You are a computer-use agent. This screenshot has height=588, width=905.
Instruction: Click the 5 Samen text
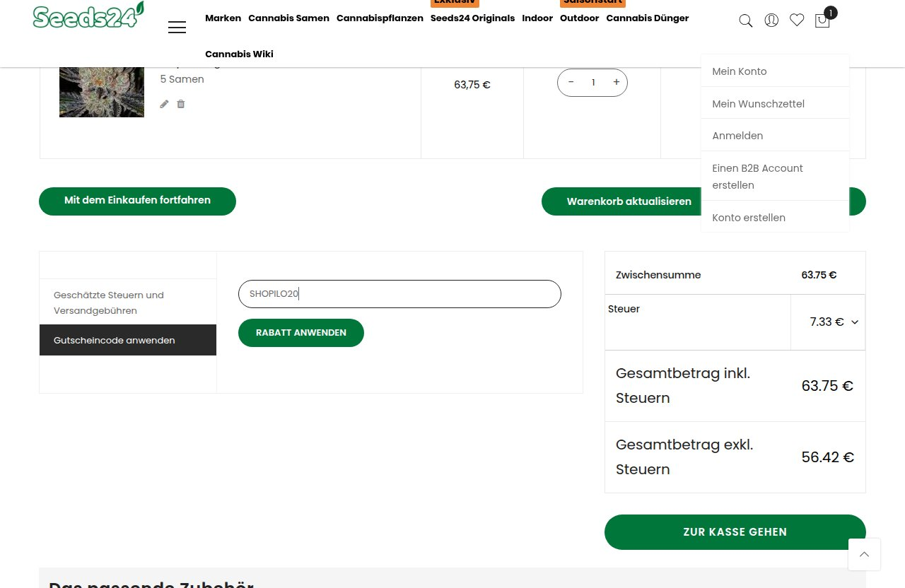tap(182, 79)
